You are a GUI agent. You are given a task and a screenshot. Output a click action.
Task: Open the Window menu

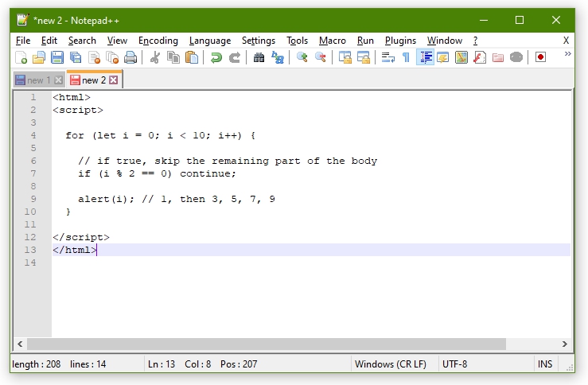(444, 41)
